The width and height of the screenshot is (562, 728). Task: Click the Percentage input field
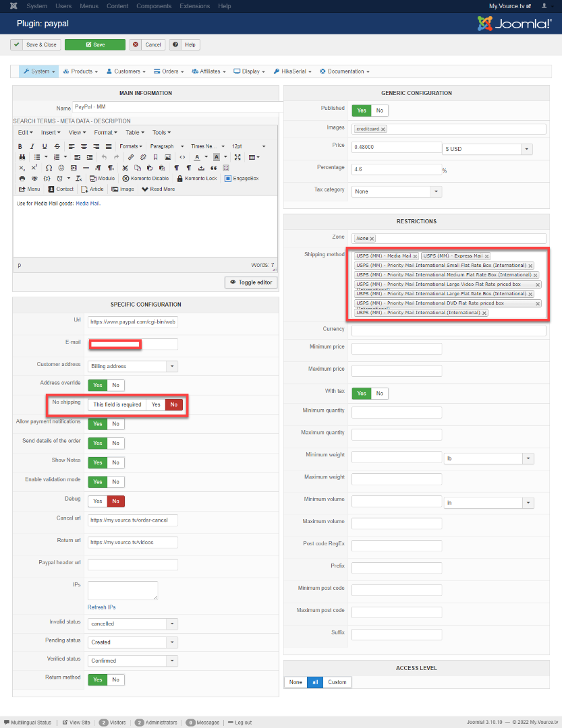pyautogui.click(x=397, y=170)
